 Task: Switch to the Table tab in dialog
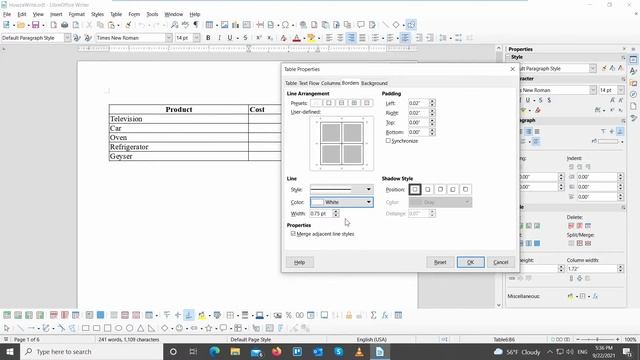click(291, 83)
